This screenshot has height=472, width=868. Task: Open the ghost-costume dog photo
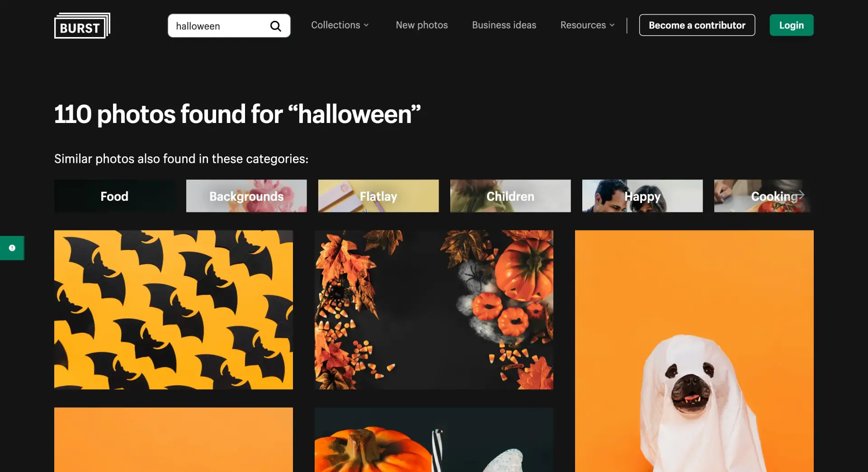694,351
